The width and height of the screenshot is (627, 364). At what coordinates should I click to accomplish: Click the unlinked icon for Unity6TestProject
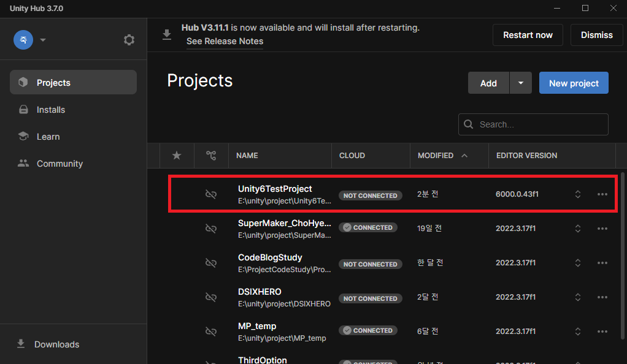(x=210, y=194)
